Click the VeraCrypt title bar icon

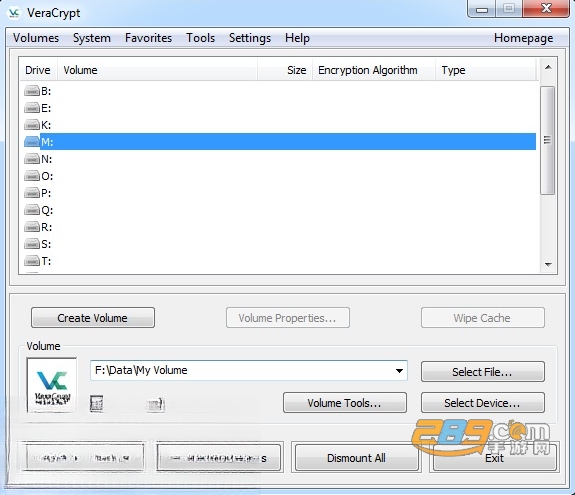point(14,13)
